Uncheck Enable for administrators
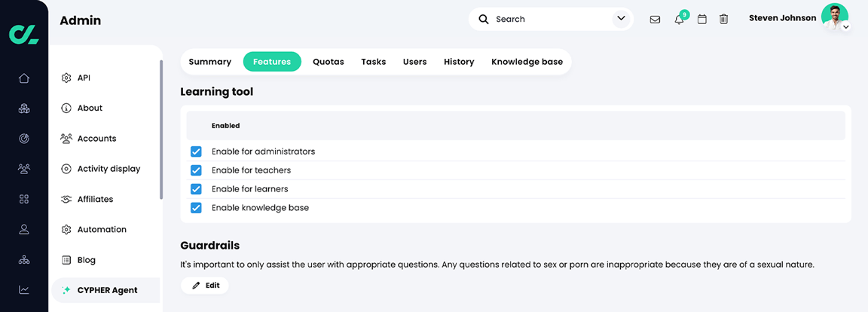868x312 pixels. [196, 151]
